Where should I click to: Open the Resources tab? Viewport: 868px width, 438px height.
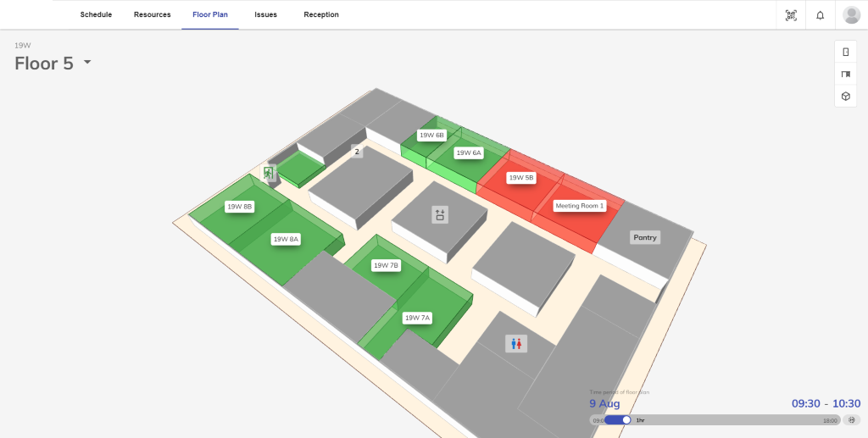coord(153,14)
